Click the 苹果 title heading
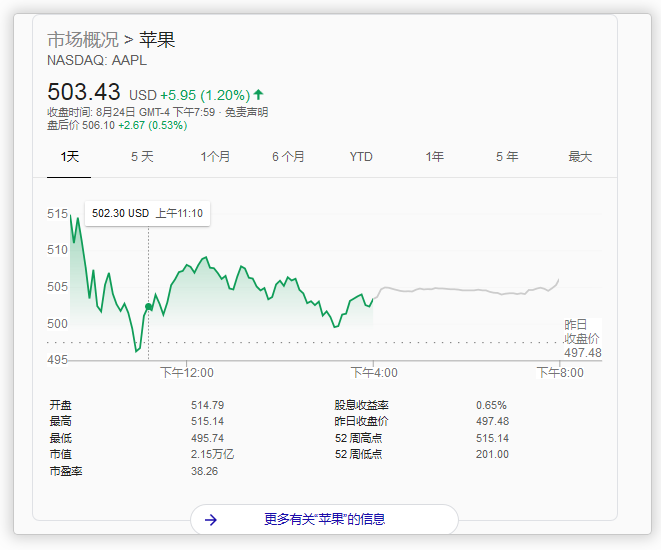 tap(157, 40)
